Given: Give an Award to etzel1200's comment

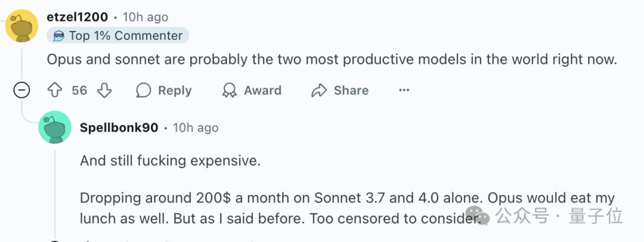Looking at the screenshot, I should (x=252, y=90).
